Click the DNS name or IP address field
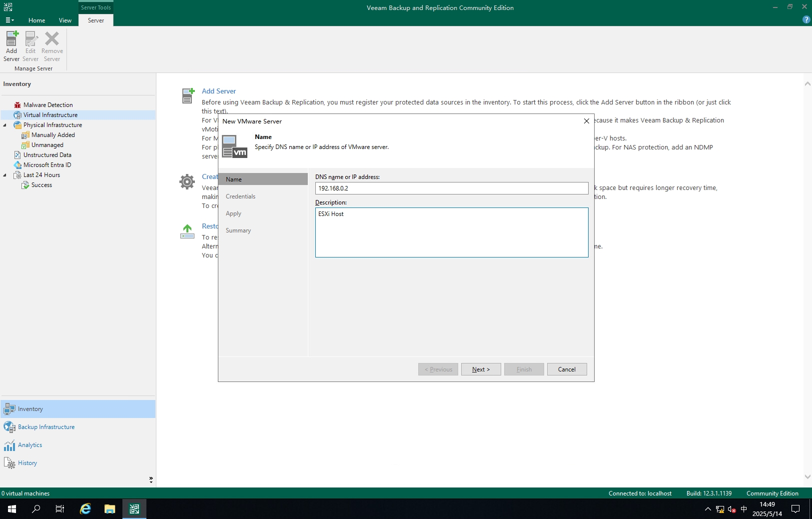The image size is (812, 519). 451,188
